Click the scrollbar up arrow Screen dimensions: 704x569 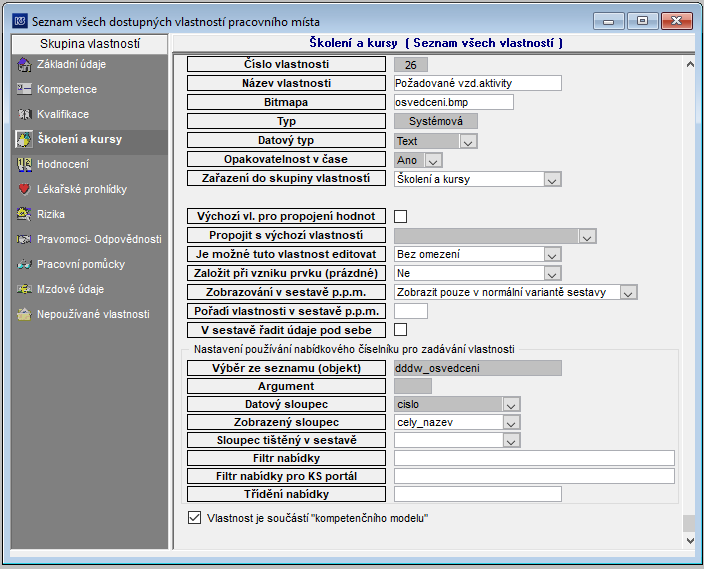coord(690,64)
